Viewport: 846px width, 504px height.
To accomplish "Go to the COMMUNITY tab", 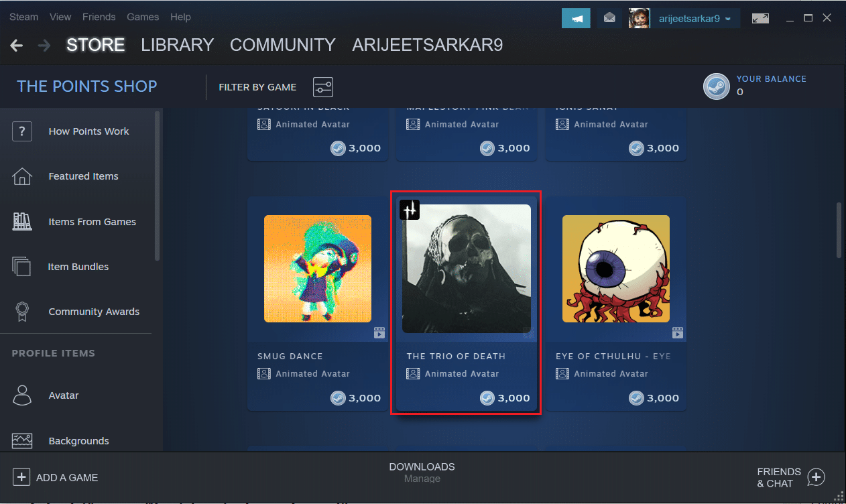I will (x=283, y=45).
